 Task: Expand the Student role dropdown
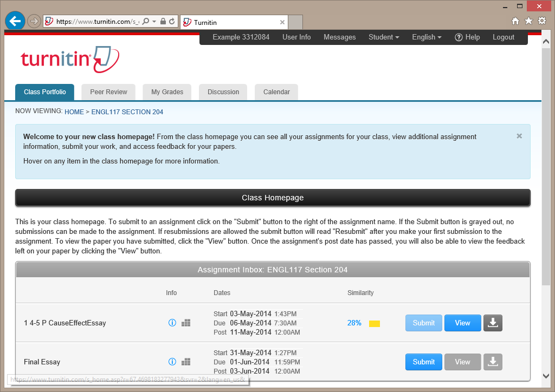coord(384,37)
